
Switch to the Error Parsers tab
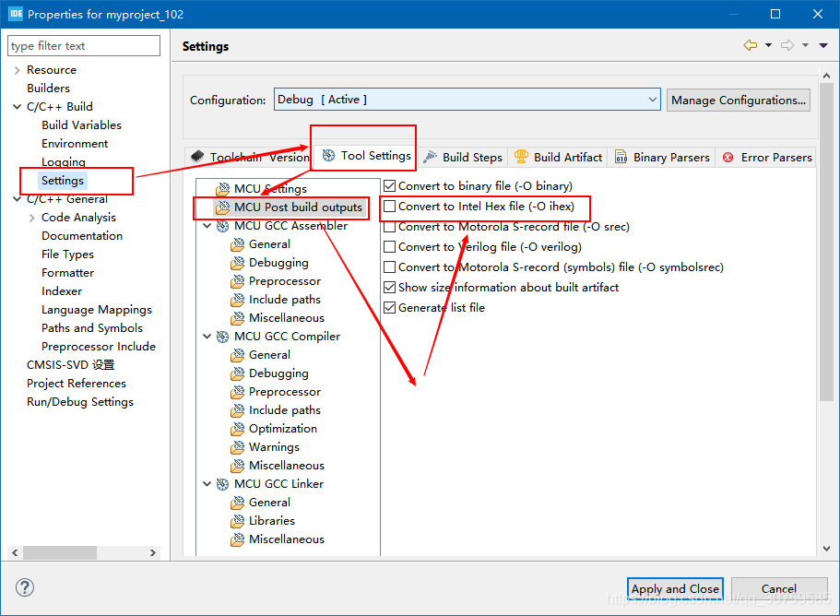pos(766,158)
